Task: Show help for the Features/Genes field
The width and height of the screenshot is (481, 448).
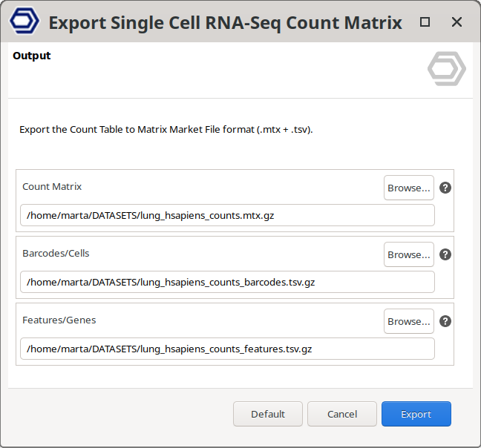Action: [x=445, y=321]
